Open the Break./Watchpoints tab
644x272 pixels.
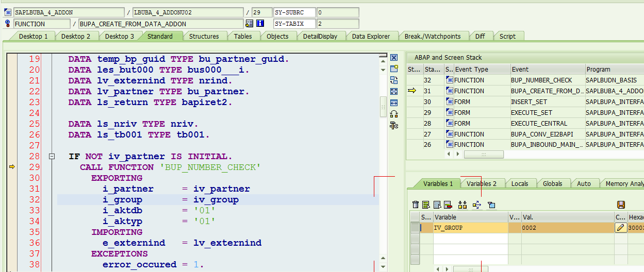pos(432,36)
